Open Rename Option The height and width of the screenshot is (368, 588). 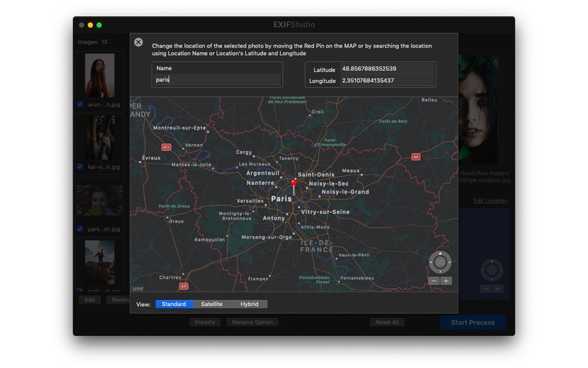[x=252, y=322]
